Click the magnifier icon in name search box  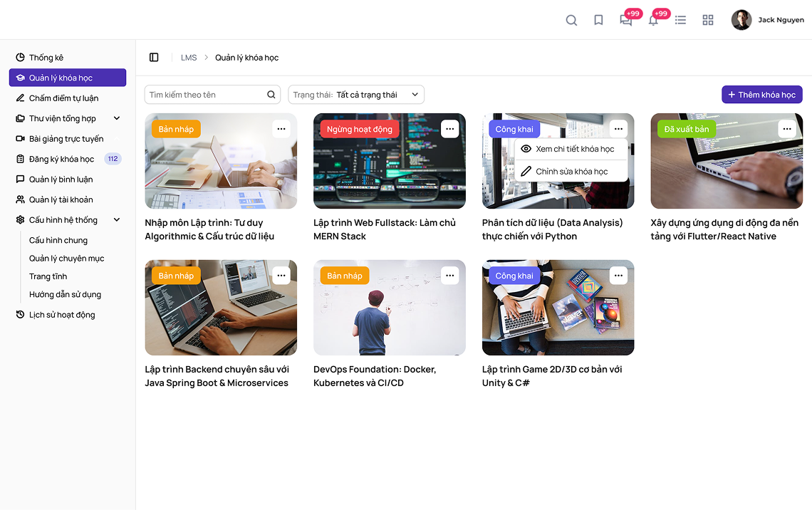click(x=271, y=95)
